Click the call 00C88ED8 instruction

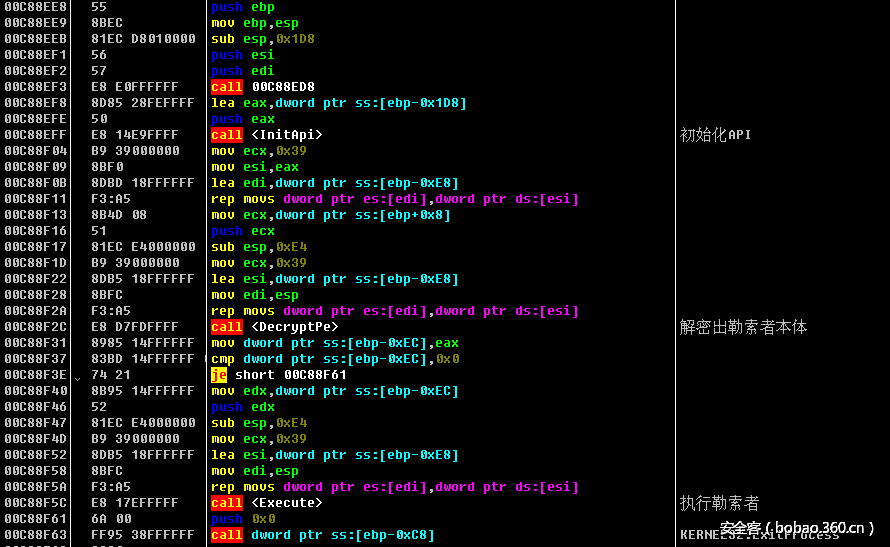pyautogui.click(x=262, y=87)
